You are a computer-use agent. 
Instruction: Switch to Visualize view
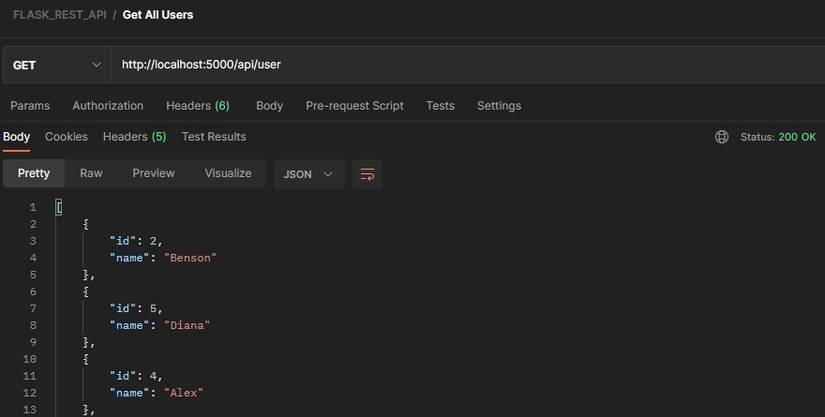click(x=228, y=174)
